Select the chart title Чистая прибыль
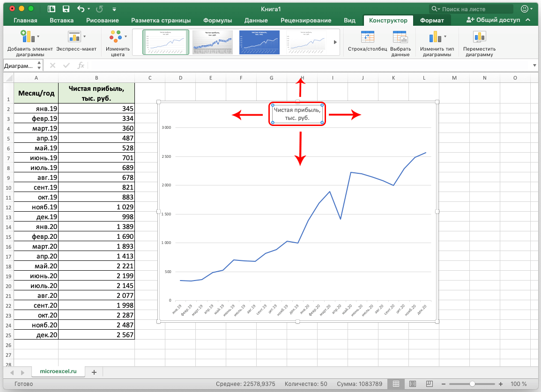 click(x=297, y=114)
